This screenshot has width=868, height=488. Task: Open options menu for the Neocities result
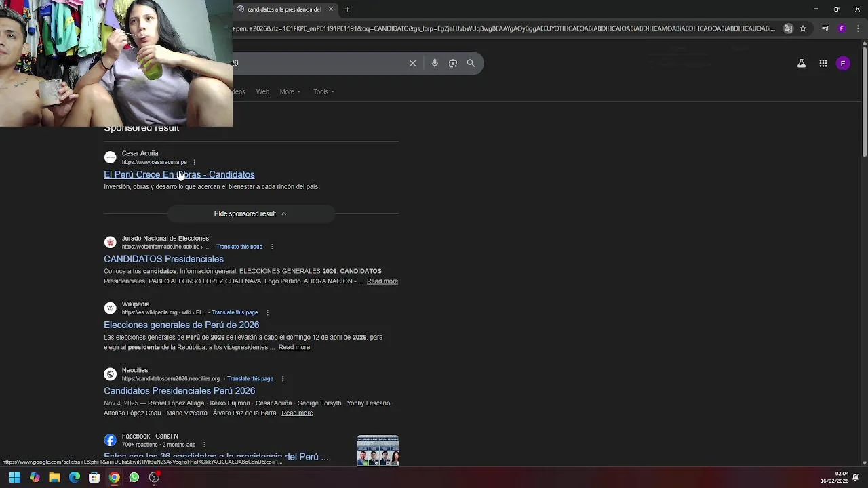283,378
